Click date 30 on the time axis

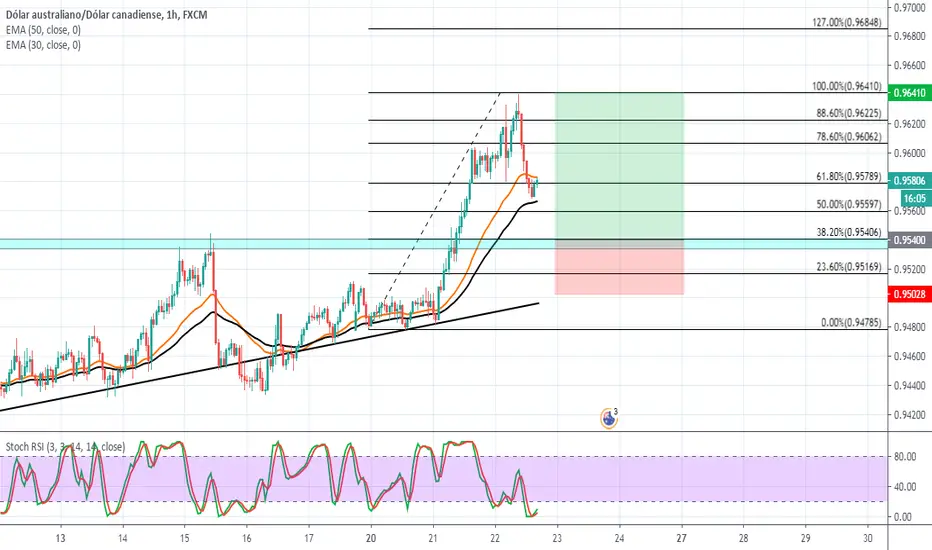click(x=867, y=538)
